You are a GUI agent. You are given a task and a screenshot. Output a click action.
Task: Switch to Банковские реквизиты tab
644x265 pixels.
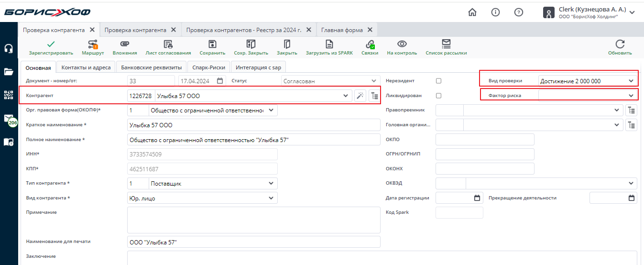pyautogui.click(x=151, y=67)
